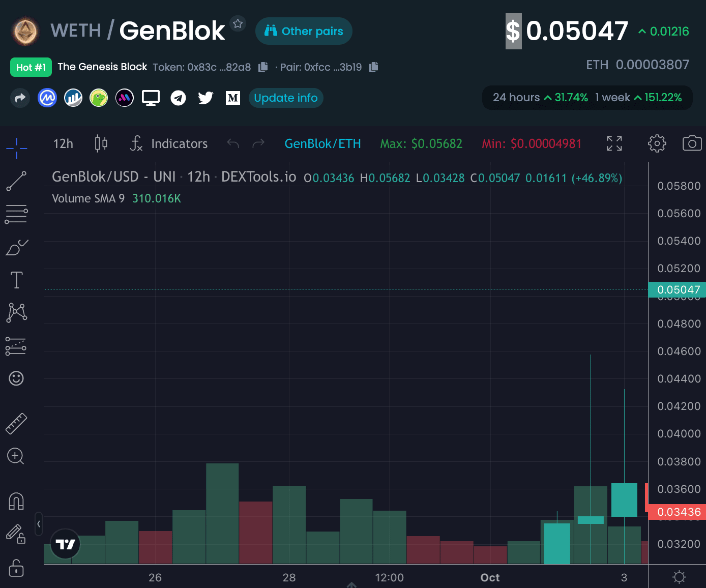Click the 0.03436 red price label

(677, 512)
